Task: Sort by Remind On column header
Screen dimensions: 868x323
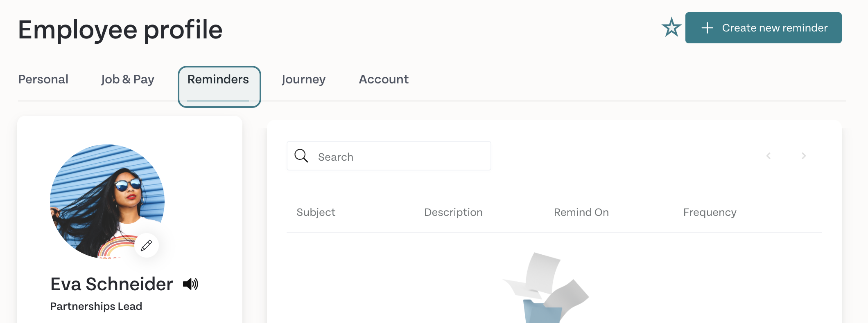Action: pyautogui.click(x=581, y=212)
